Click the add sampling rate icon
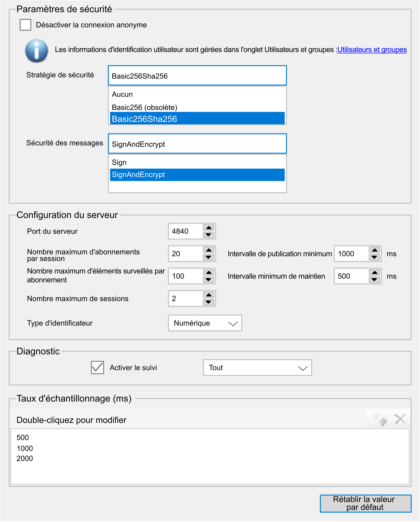Viewport: 420px width, 522px height. coord(380,419)
